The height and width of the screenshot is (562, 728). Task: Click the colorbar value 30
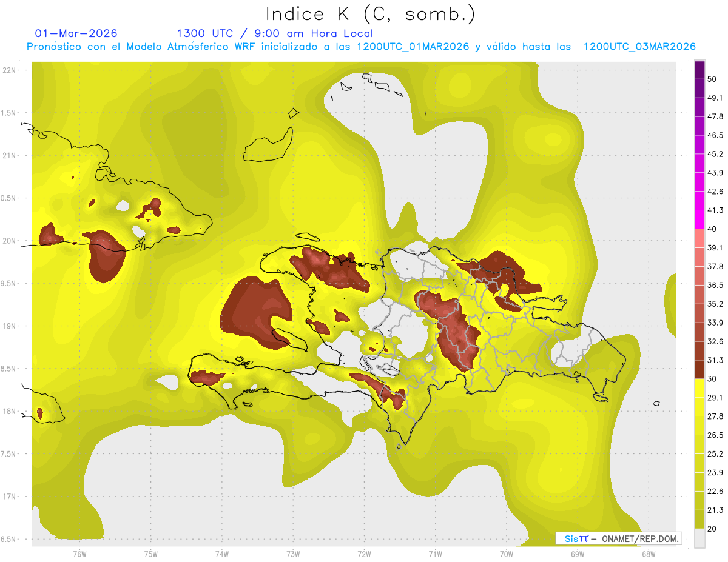[713, 378]
